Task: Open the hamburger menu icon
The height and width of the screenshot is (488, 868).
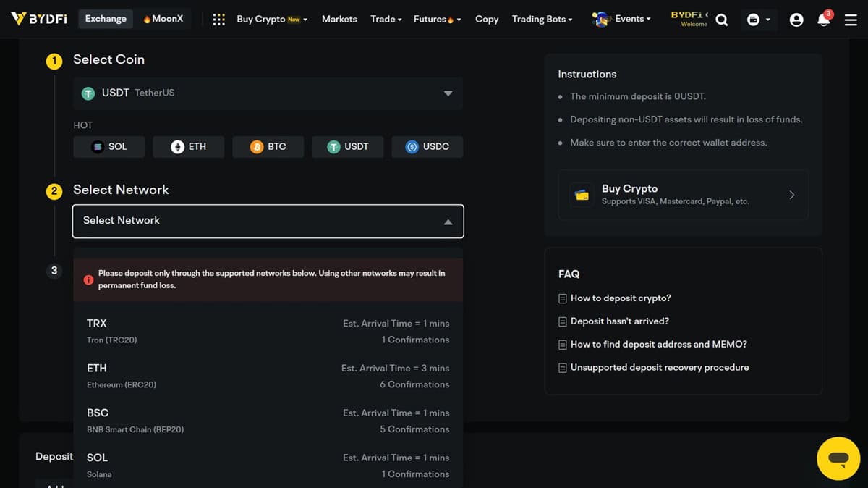Action: pyautogui.click(x=851, y=20)
